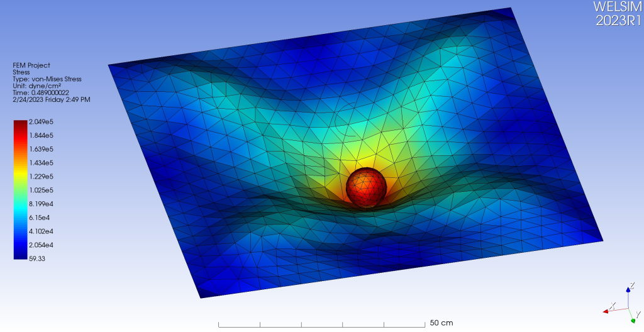
Task: Click the legend value 1.434e5
Action: 41,163
